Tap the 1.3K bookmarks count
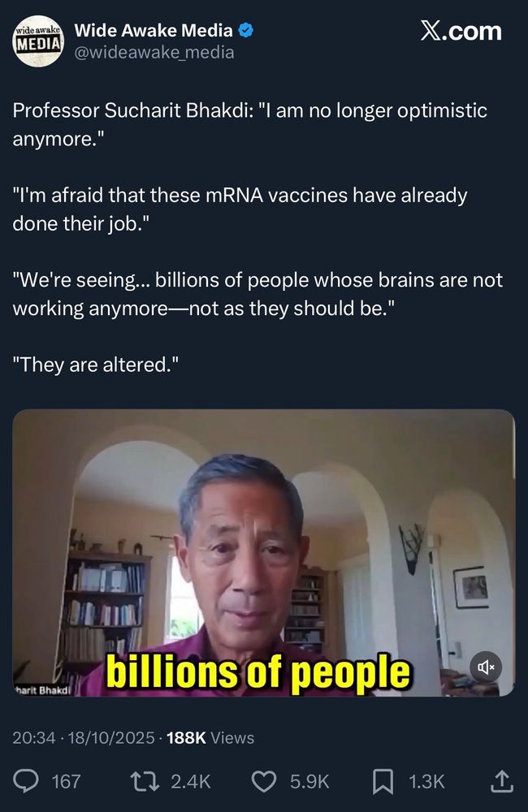This screenshot has width=528, height=812. click(426, 781)
